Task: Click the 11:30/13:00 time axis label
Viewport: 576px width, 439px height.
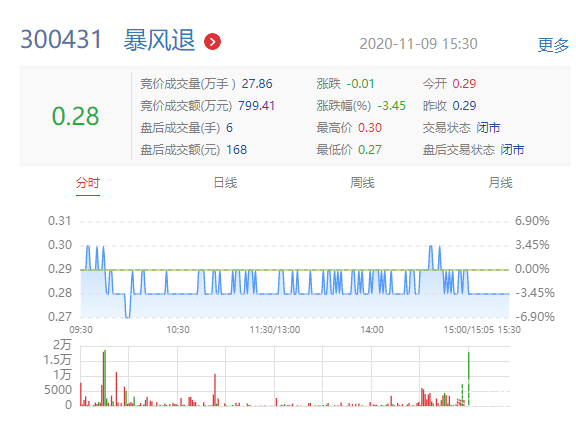Action: (x=275, y=330)
